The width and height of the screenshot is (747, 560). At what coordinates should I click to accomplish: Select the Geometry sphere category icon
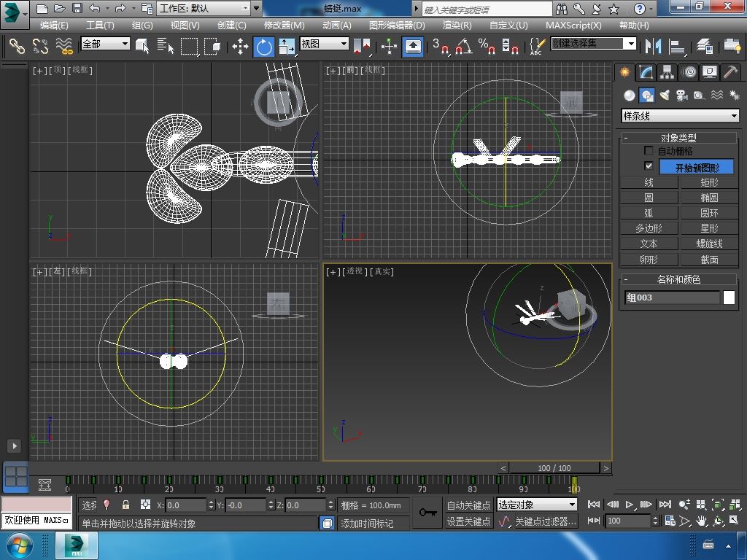click(629, 96)
